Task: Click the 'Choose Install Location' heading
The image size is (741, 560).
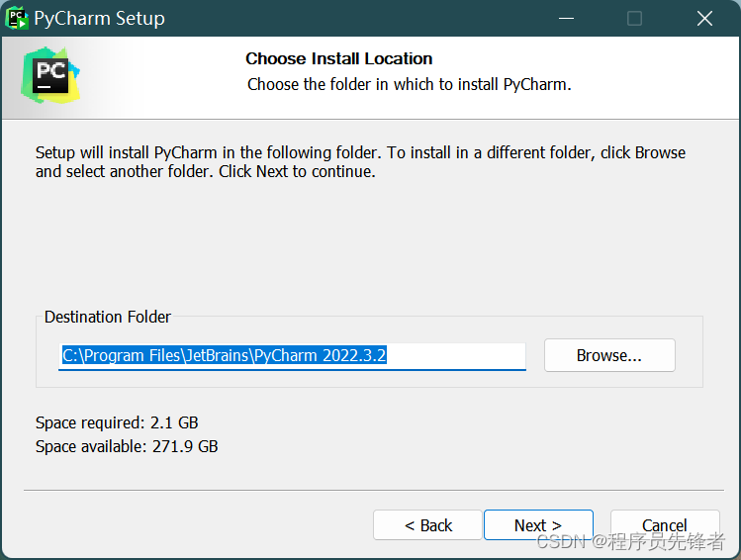Action: [x=338, y=58]
